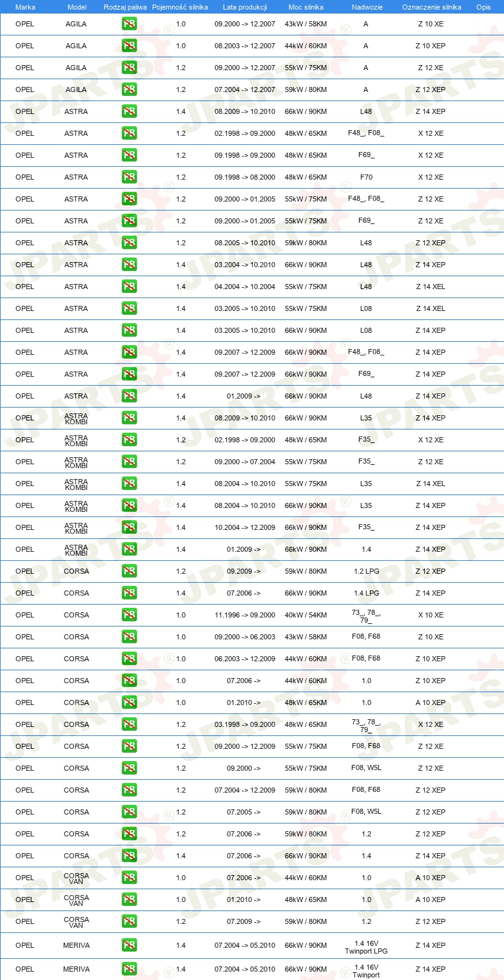The width and height of the screenshot is (504, 980).
Task: Select '09.2000 -> 06.2003' production years cell
Action: [x=245, y=637]
